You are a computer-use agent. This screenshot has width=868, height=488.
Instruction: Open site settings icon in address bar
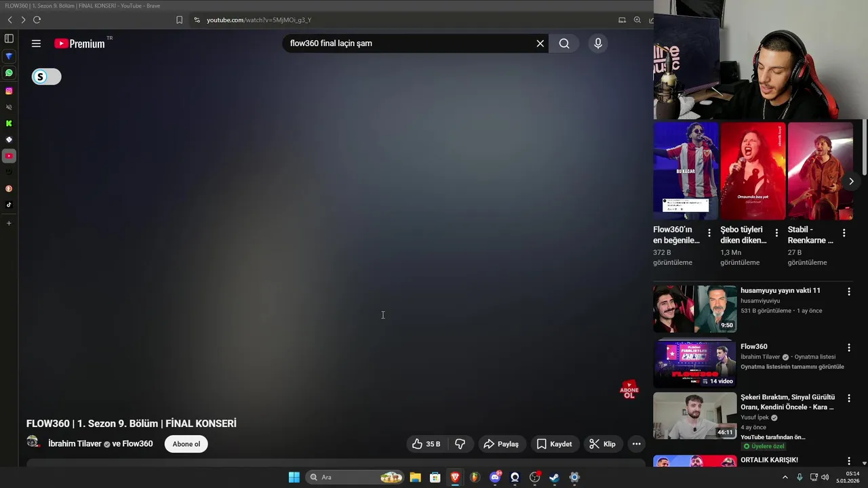(x=197, y=20)
